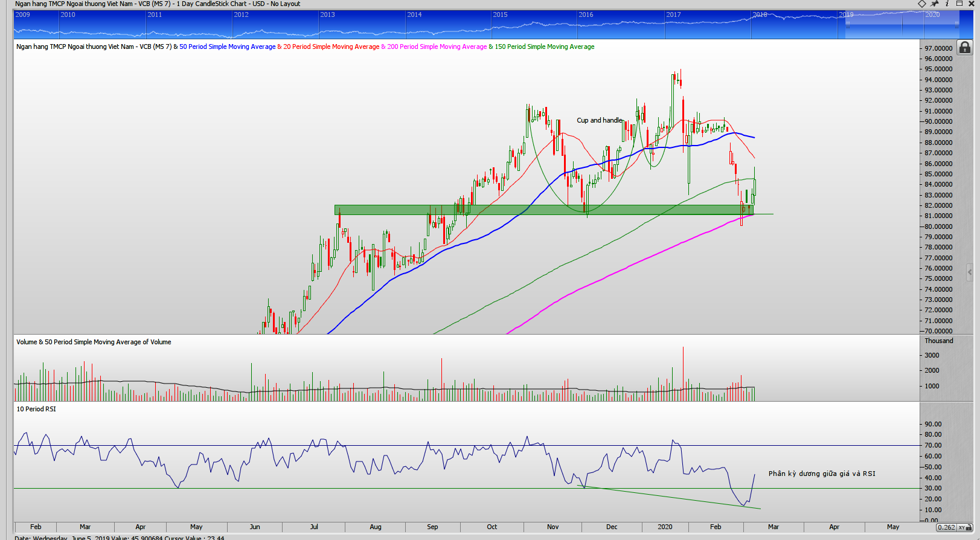This screenshot has height=540, width=980.
Task: Click the 10 Period RSI pane label
Action: 36,409
